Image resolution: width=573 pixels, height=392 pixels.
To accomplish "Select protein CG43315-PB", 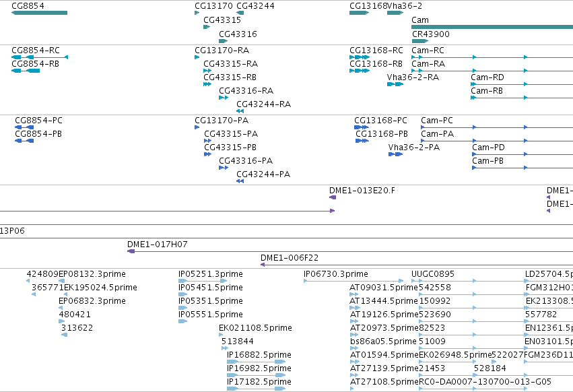I will tap(230, 148).
